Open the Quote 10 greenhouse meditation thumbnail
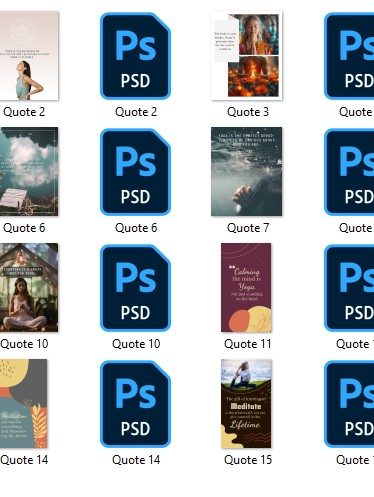The image size is (374, 497). coord(29,288)
